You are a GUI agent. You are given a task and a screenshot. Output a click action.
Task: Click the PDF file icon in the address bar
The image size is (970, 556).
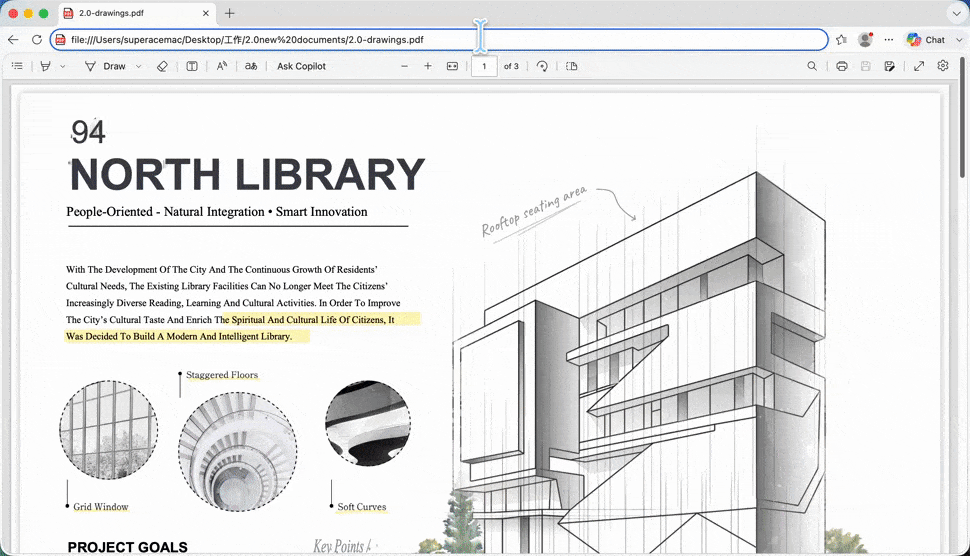click(x=60, y=40)
